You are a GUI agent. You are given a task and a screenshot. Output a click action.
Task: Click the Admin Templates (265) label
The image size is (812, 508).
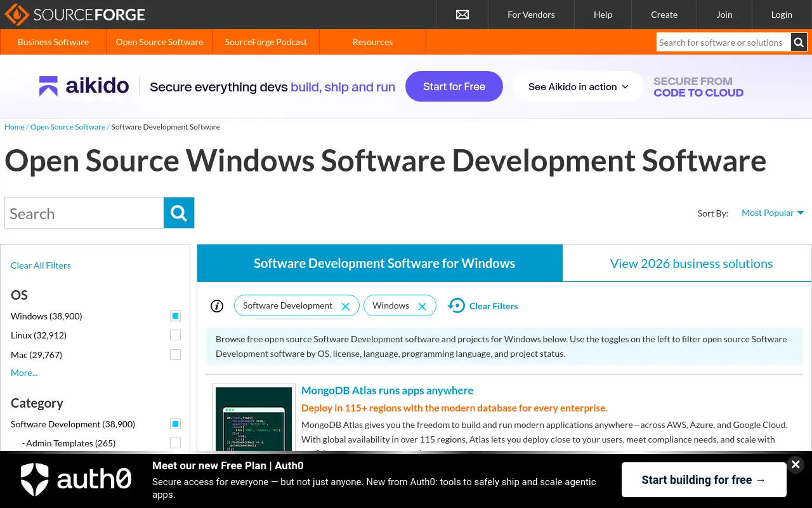(69, 443)
